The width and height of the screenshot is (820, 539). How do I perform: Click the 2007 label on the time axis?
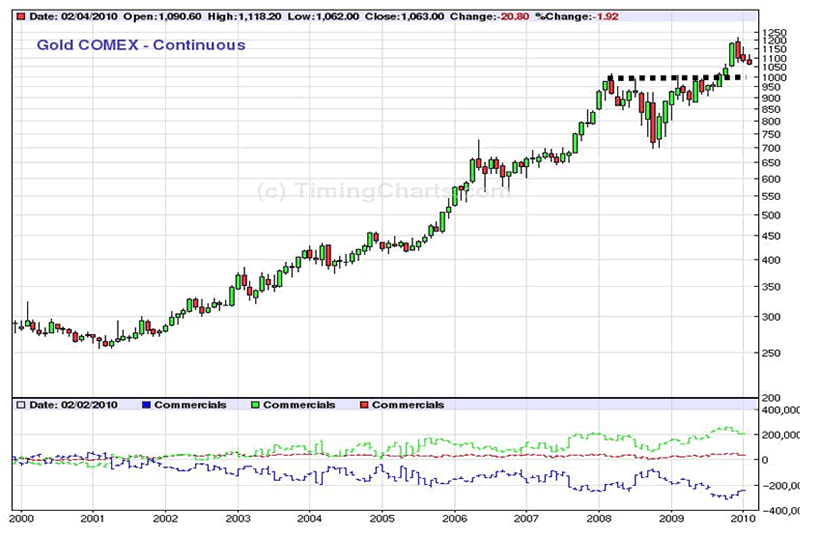527,519
